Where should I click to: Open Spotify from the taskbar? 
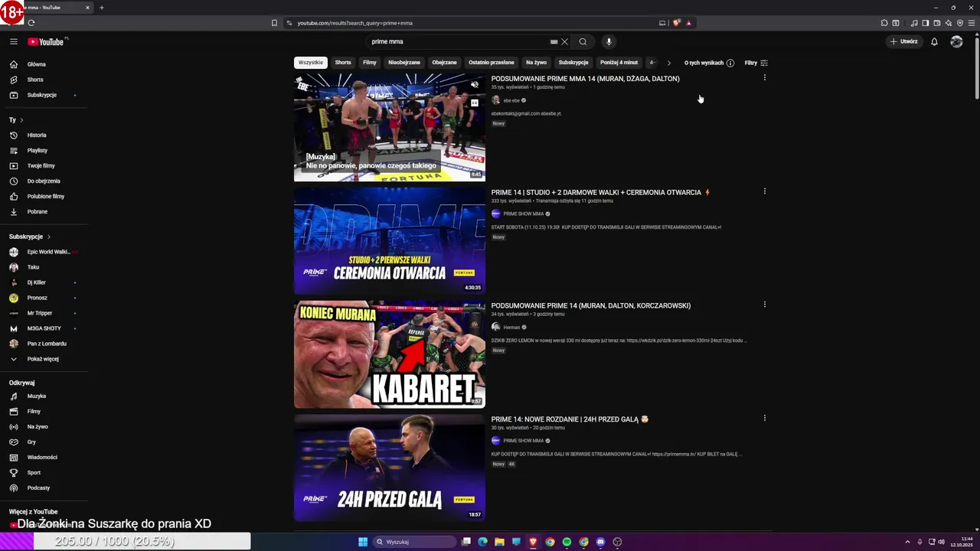coord(567,542)
